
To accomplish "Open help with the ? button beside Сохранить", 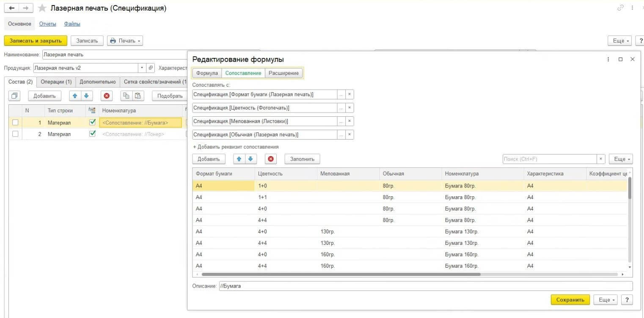I will point(627,299).
